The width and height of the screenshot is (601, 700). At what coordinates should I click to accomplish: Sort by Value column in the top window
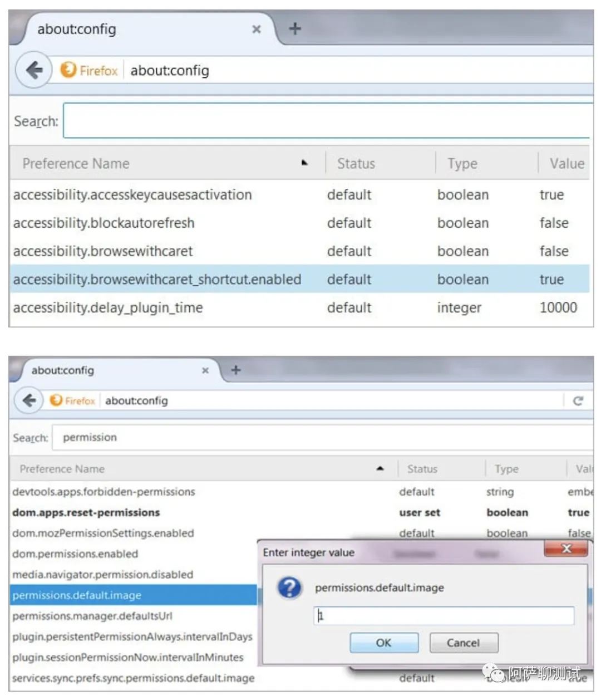pos(566,164)
